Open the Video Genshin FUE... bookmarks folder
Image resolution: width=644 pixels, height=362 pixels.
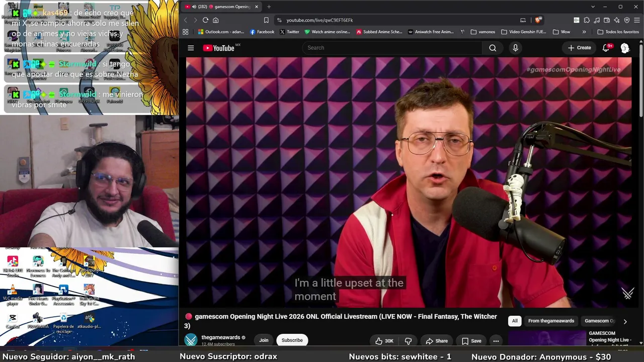[524, 32]
